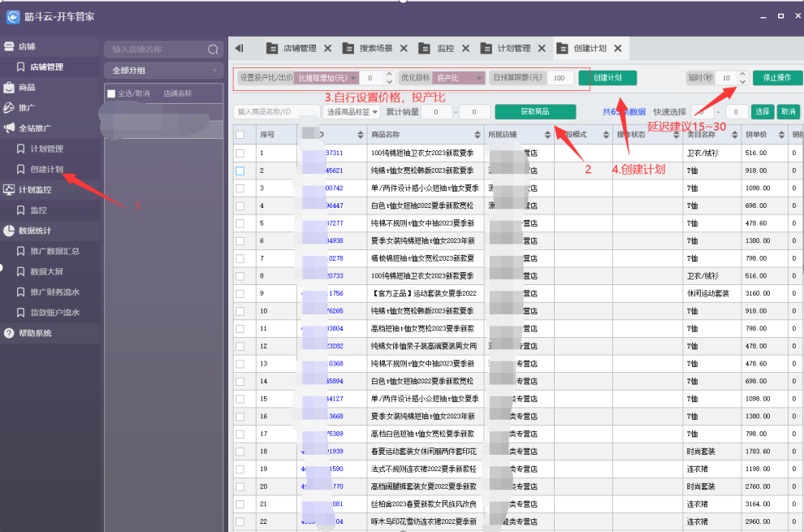Open 数据统计 pie chart icon
Viewport: 804px width, 532px height.
(x=9, y=231)
